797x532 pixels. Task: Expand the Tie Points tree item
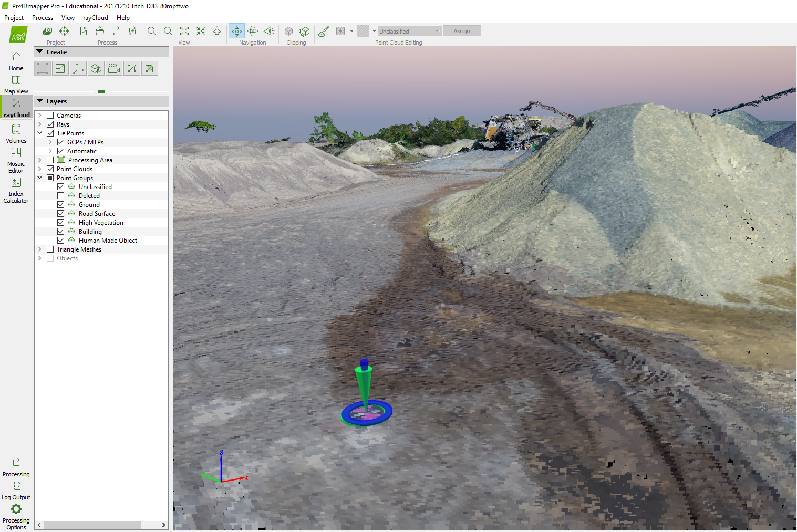pyautogui.click(x=39, y=133)
